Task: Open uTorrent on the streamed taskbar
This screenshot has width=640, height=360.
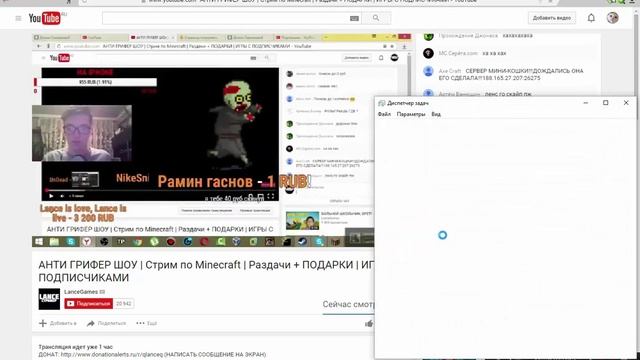Action: click(x=154, y=242)
